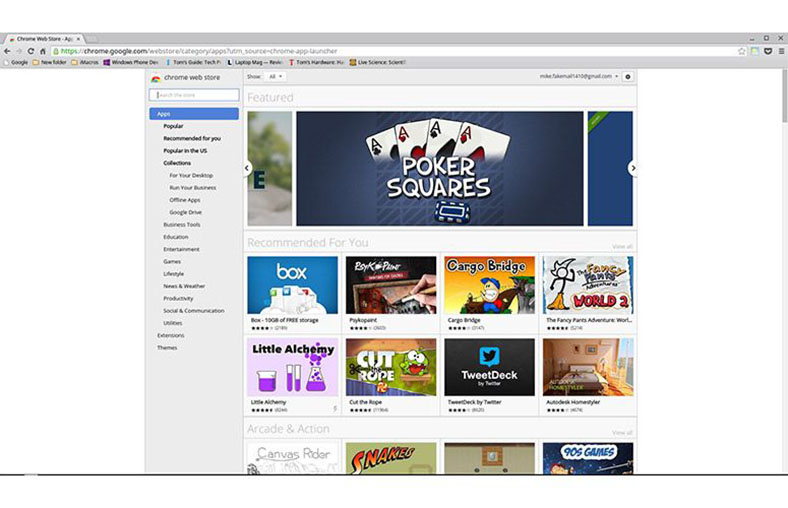Open the Laptop Mag bookmark

pos(255,62)
